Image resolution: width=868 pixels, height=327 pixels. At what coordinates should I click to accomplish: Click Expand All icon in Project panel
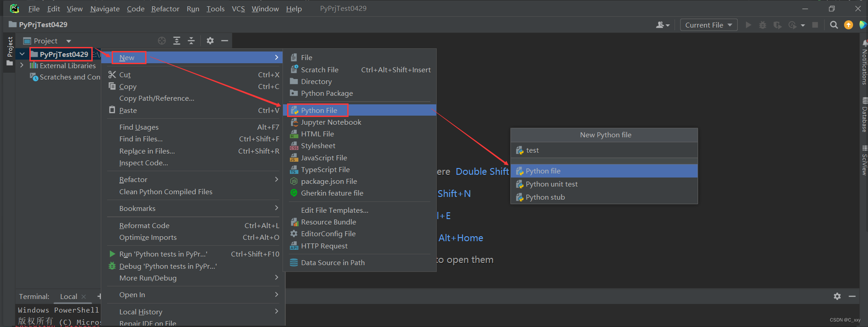(177, 41)
